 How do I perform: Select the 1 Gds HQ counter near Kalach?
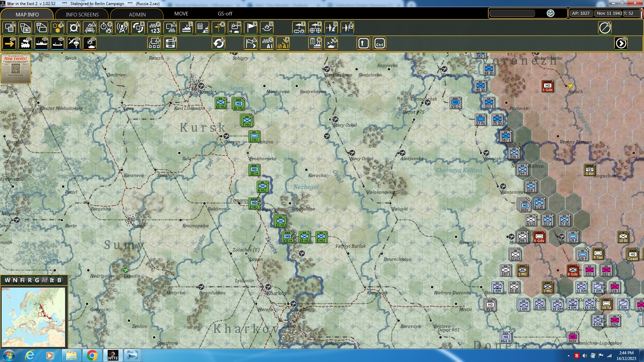coord(547,86)
